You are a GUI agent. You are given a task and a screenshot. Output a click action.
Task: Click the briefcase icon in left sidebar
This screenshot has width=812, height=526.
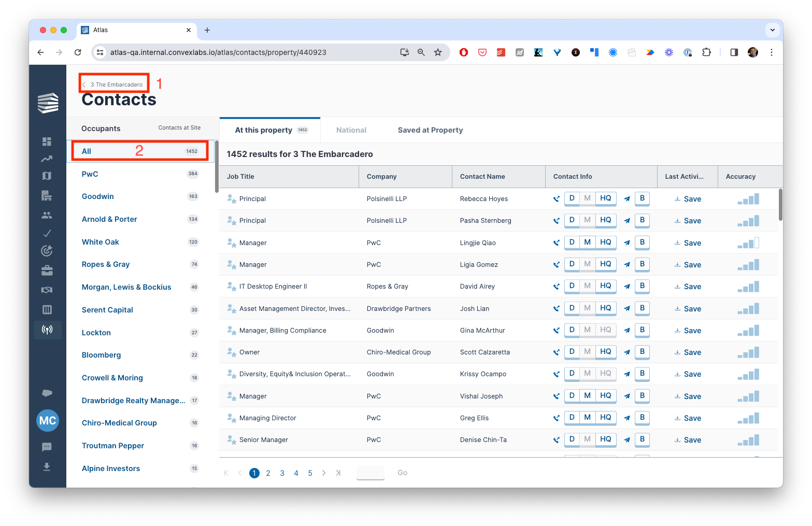point(47,271)
